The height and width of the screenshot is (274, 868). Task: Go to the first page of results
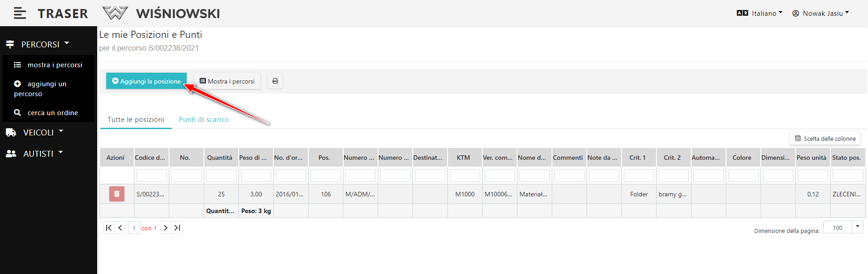[x=108, y=228]
